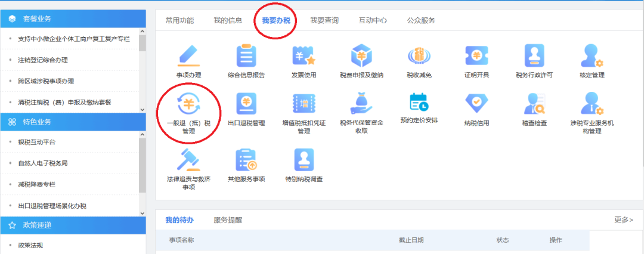644x254 pixels.
Task: Open the 特别纳税调查 icon
Action: coord(304,159)
